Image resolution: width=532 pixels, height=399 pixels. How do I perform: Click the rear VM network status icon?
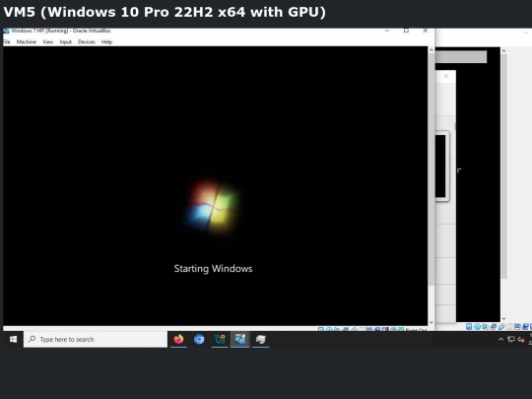[x=493, y=326]
